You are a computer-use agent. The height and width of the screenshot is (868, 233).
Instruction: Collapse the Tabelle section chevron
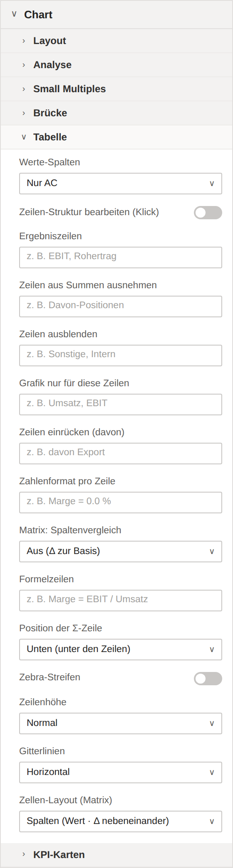(x=24, y=137)
